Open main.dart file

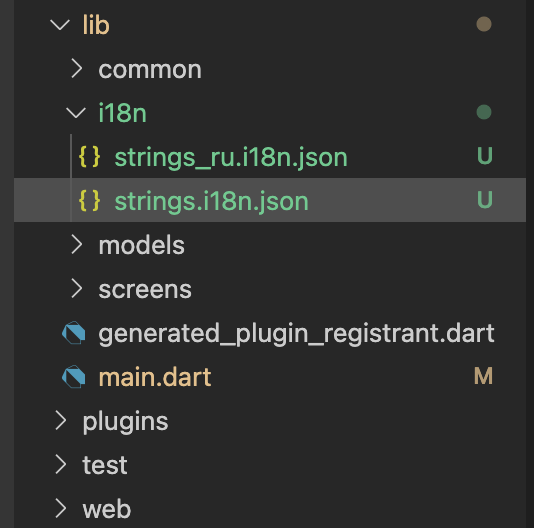coord(155,377)
